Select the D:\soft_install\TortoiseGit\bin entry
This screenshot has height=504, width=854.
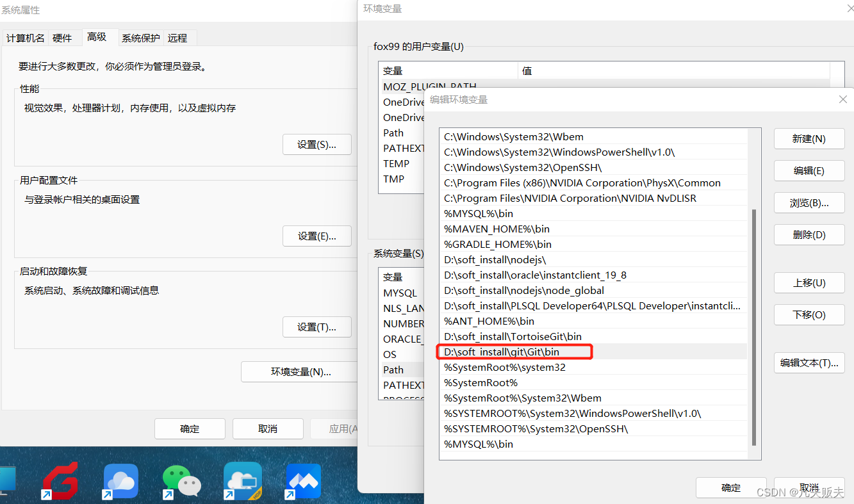click(x=593, y=336)
